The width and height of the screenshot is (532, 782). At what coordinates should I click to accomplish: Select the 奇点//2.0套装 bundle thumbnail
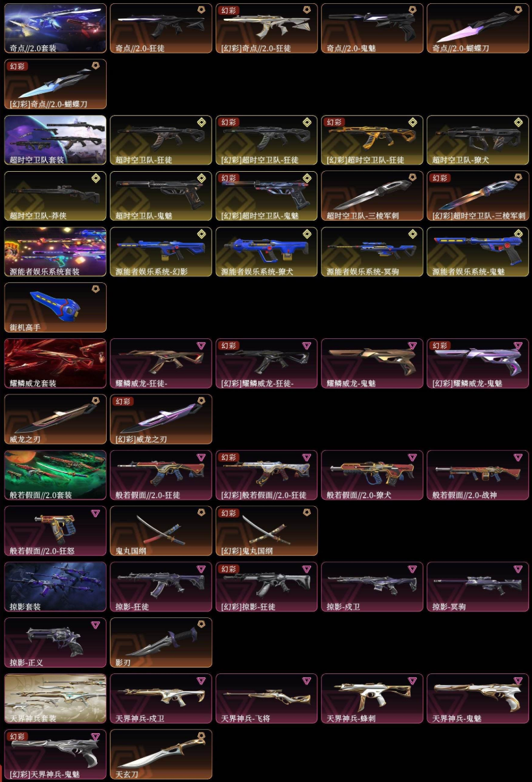(x=55, y=28)
